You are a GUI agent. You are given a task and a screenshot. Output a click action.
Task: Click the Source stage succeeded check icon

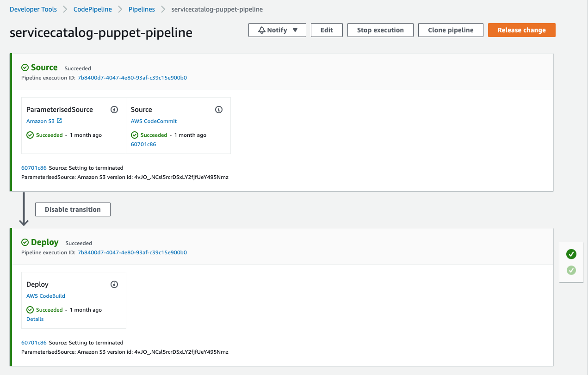coord(25,68)
